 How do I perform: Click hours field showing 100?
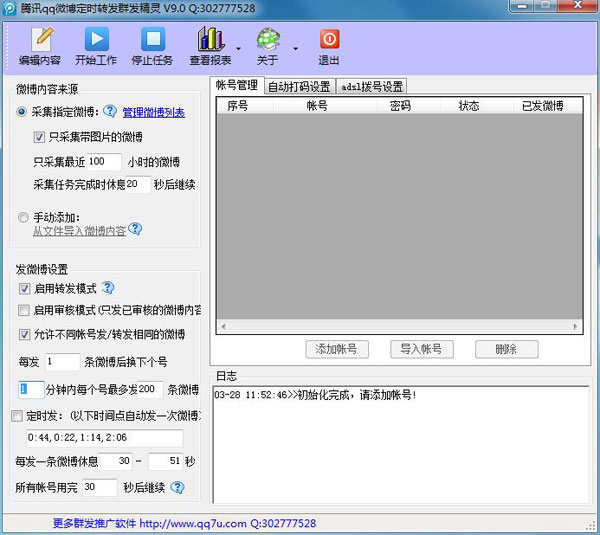point(104,161)
